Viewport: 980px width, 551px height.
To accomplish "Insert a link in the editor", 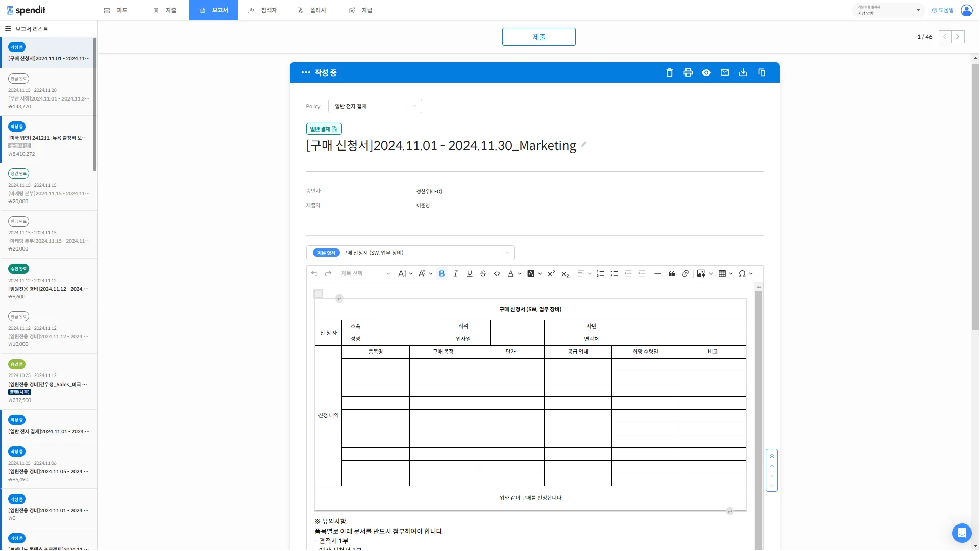I will click(x=685, y=273).
